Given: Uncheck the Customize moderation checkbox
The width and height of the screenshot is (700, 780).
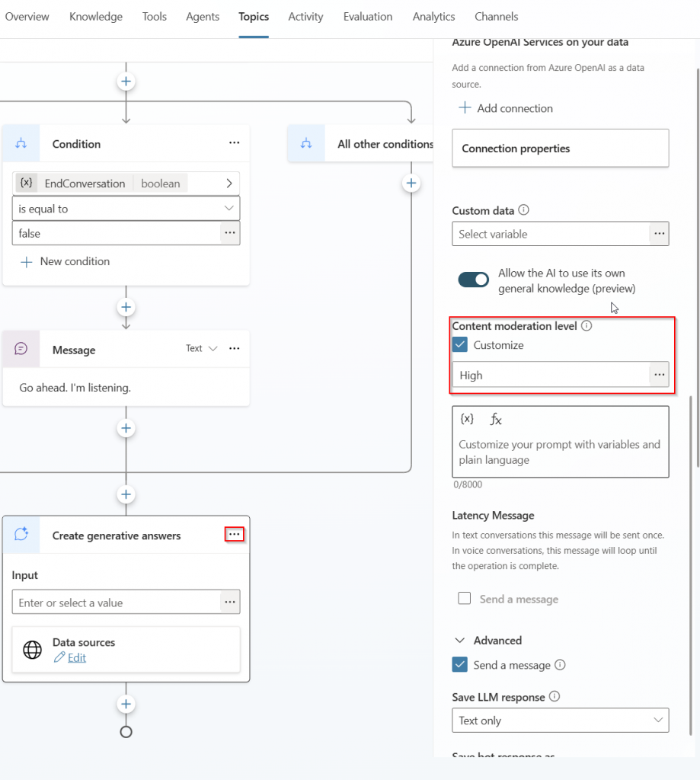Looking at the screenshot, I should pyautogui.click(x=460, y=345).
